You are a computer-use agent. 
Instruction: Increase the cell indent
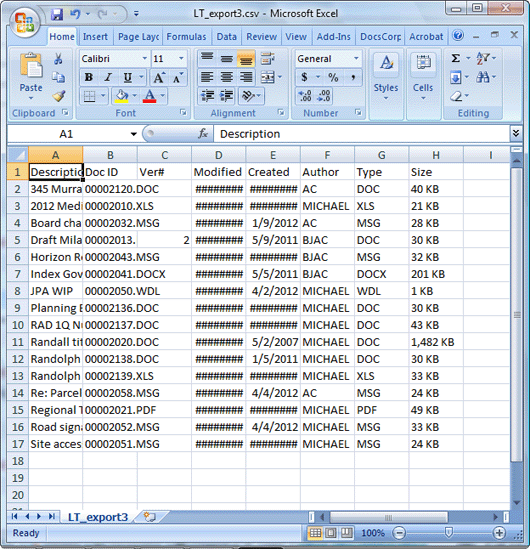pyautogui.click(x=227, y=96)
